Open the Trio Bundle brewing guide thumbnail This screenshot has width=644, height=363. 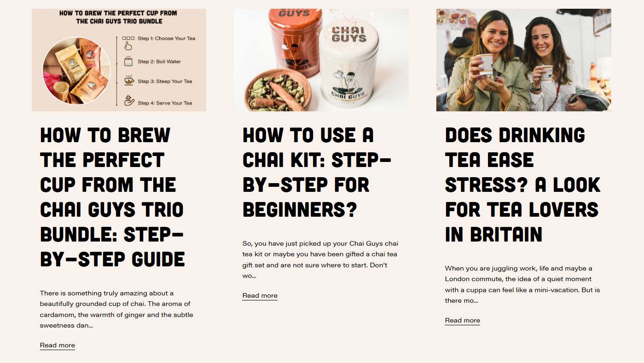coord(119,60)
